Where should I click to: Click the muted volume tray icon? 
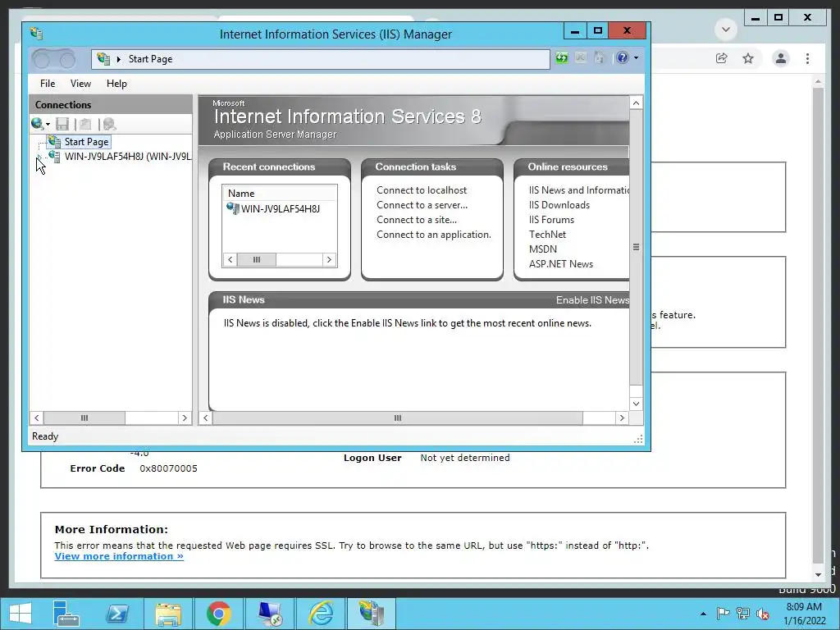(763, 614)
